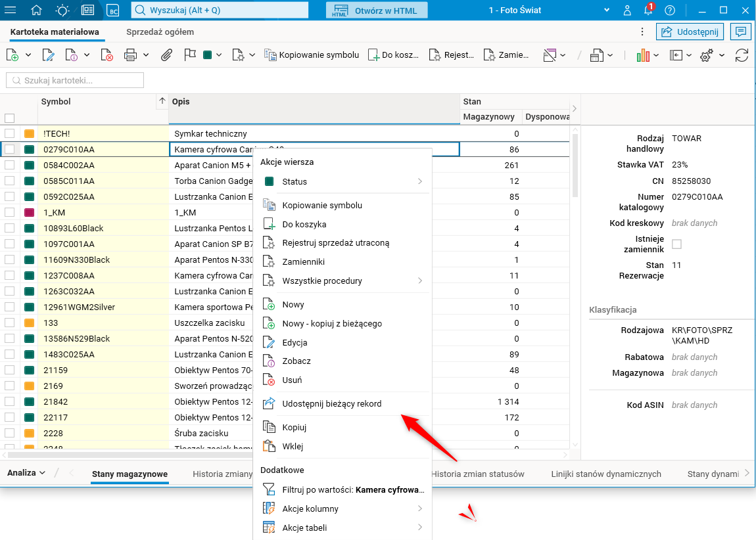756x540 pixels.
Task: Click the refresh icon in toolbar
Action: 742,55
